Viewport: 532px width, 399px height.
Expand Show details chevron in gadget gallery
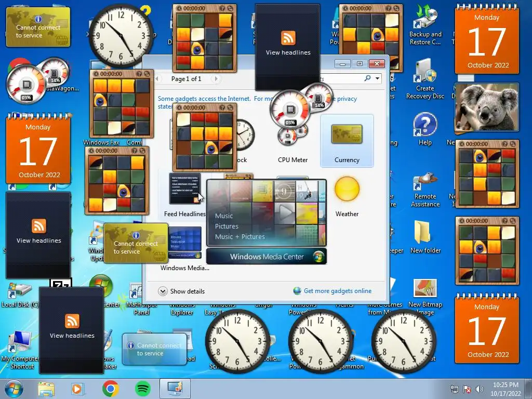coord(163,291)
